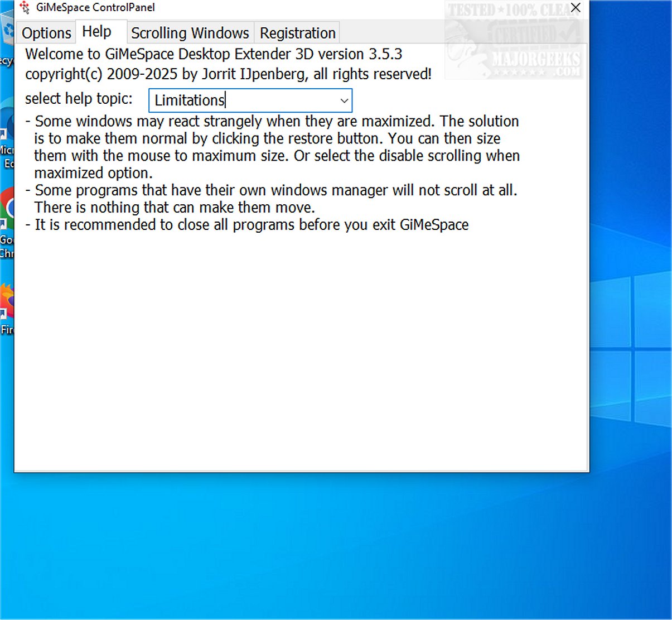The height and width of the screenshot is (620, 672).
Task: Go to the Registration tab
Action: pyautogui.click(x=297, y=33)
